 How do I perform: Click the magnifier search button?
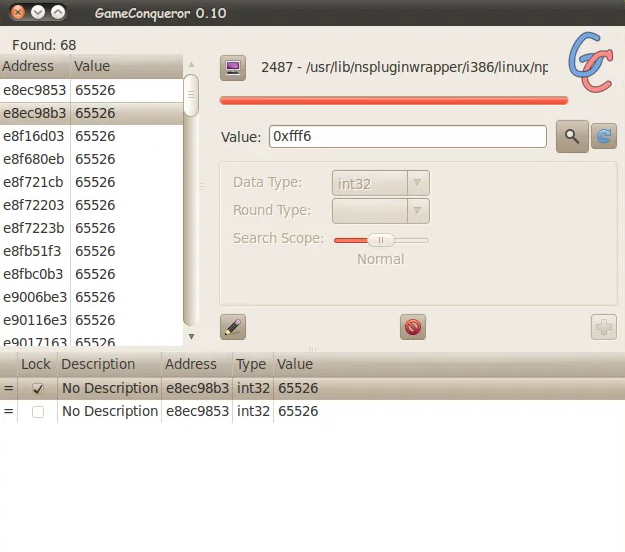coord(572,136)
